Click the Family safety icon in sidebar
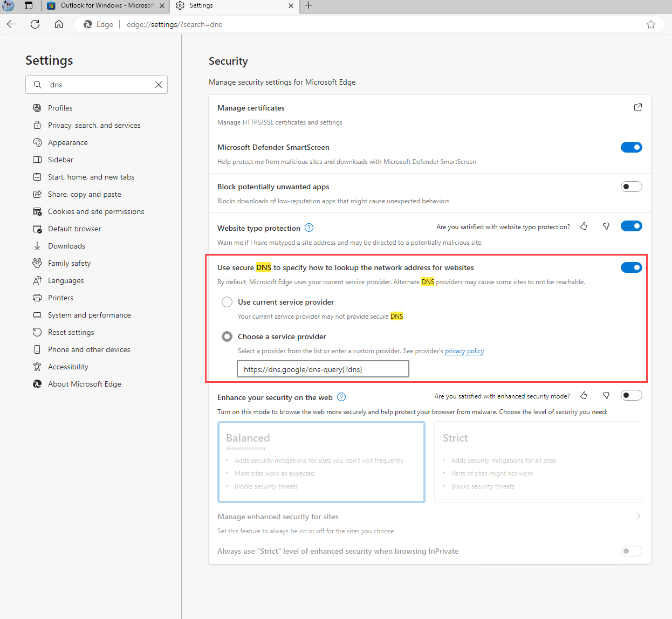This screenshot has width=672, height=619. click(x=37, y=263)
